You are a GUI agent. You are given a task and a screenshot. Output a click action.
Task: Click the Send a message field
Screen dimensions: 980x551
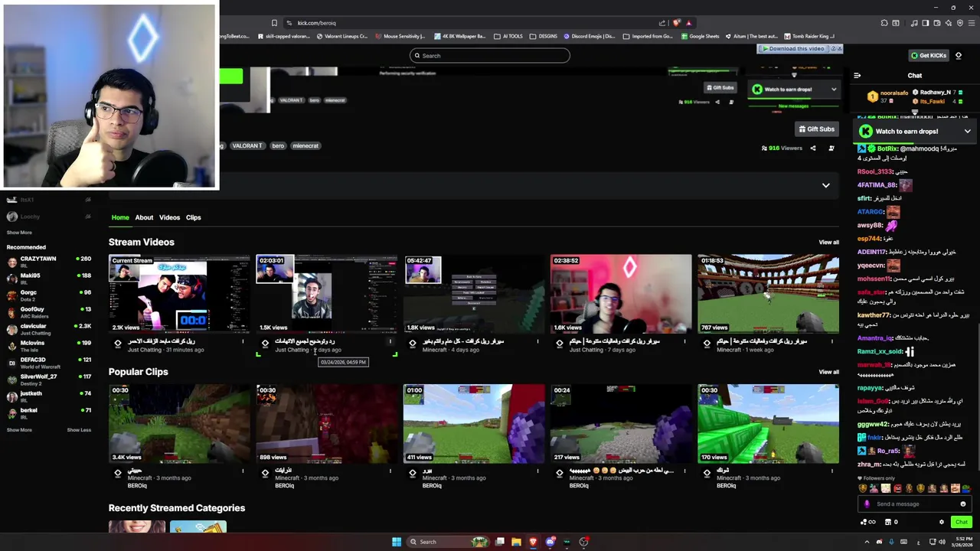(913, 504)
